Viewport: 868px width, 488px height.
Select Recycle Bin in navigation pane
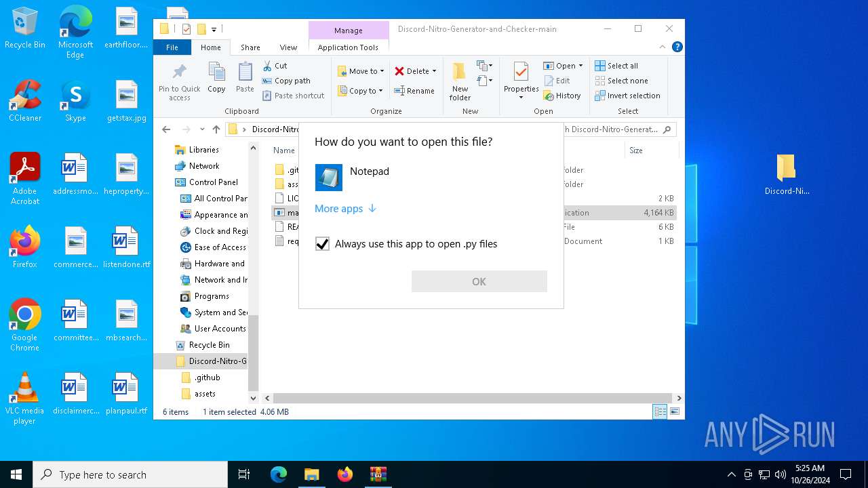[x=209, y=345]
